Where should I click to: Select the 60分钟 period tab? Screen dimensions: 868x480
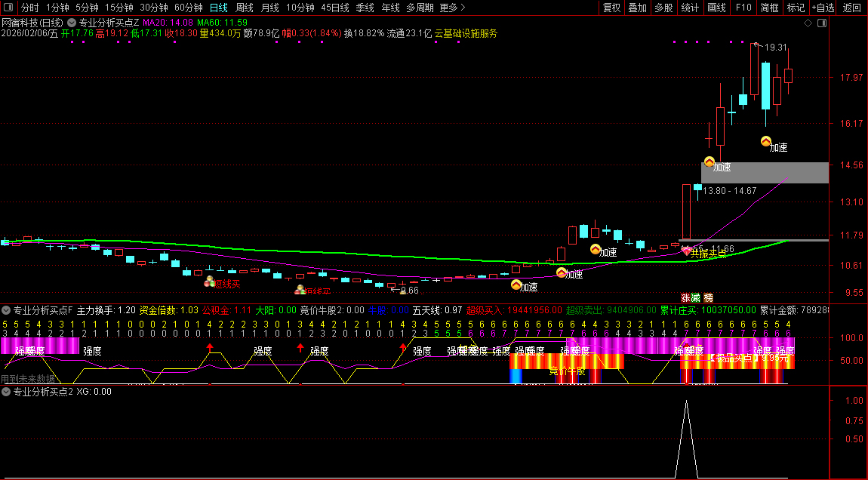point(189,8)
